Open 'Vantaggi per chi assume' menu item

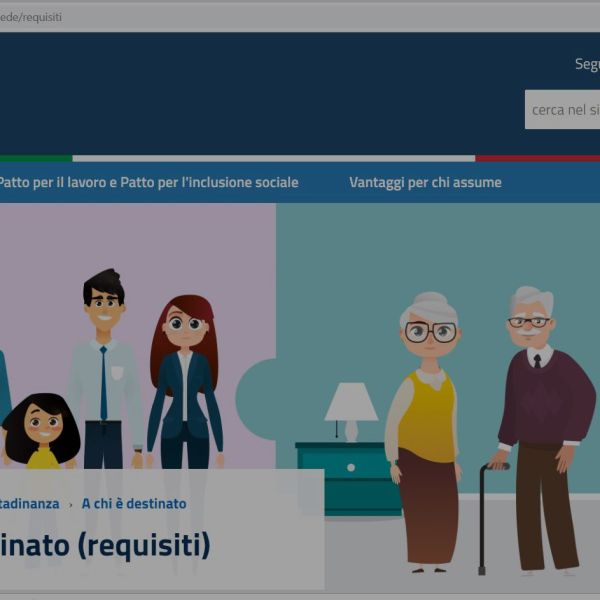click(425, 183)
